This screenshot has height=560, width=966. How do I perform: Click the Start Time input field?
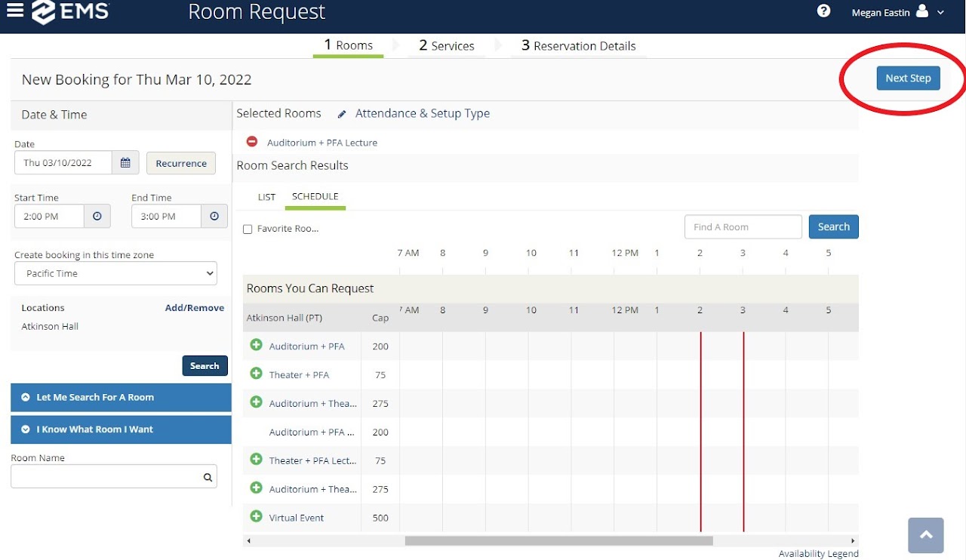(49, 216)
